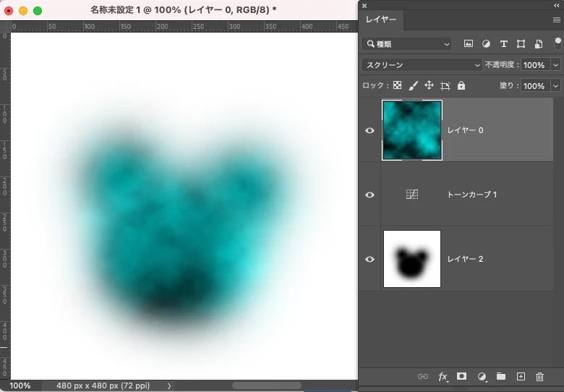Filter layers by shape layers

point(521,44)
